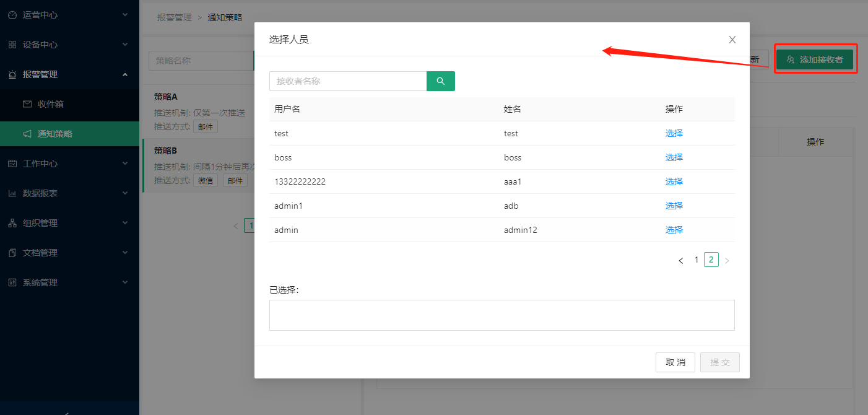Click the 数据报表 chart icon
The height and width of the screenshot is (415, 868).
pos(12,193)
